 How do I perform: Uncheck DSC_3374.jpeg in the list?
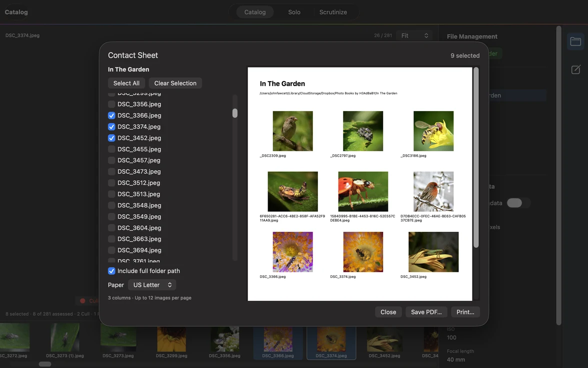111,127
